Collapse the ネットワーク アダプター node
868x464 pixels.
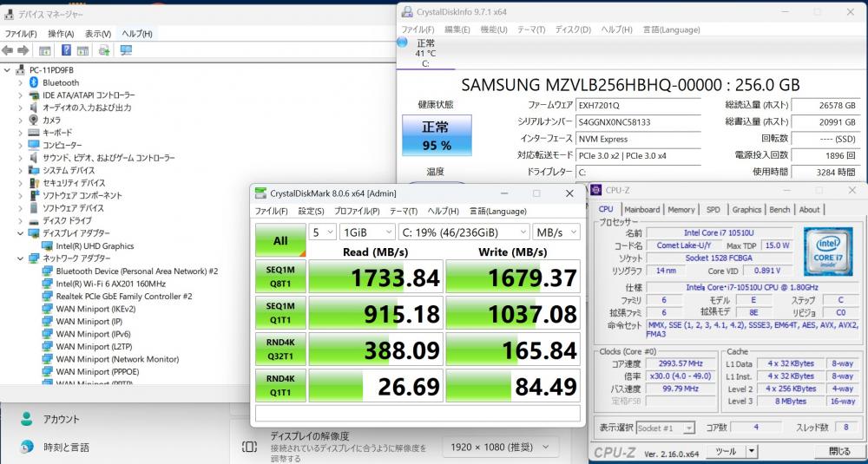coord(20,258)
